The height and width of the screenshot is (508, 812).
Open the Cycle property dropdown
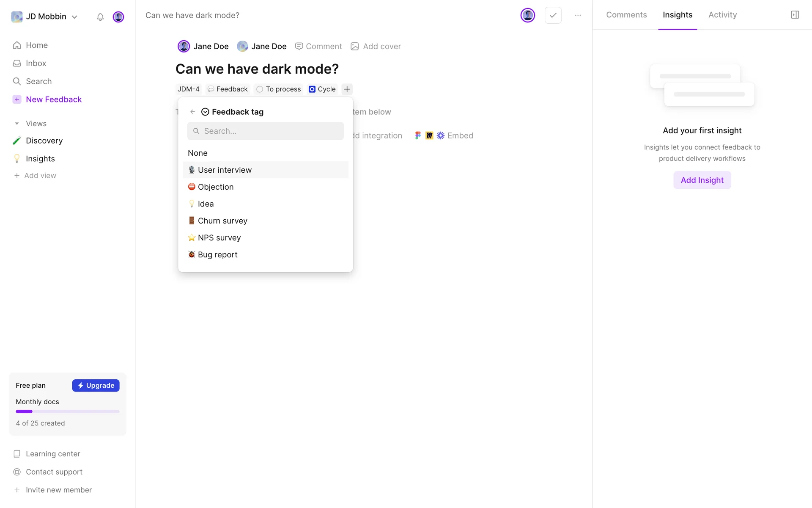pos(322,89)
